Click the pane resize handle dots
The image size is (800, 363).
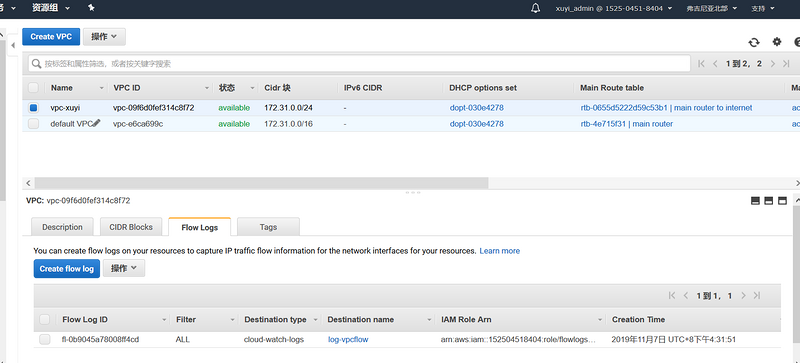[413, 192]
